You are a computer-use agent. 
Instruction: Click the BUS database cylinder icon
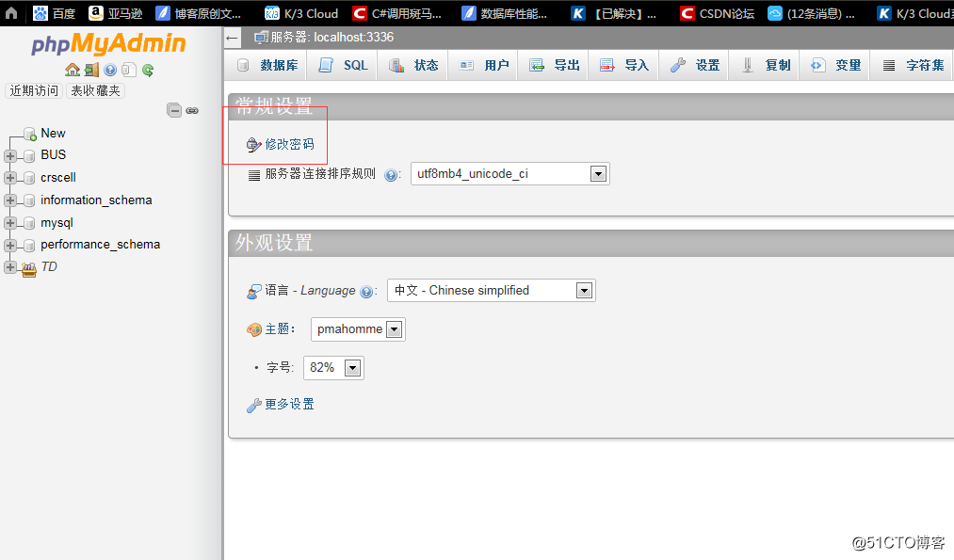[29, 155]
